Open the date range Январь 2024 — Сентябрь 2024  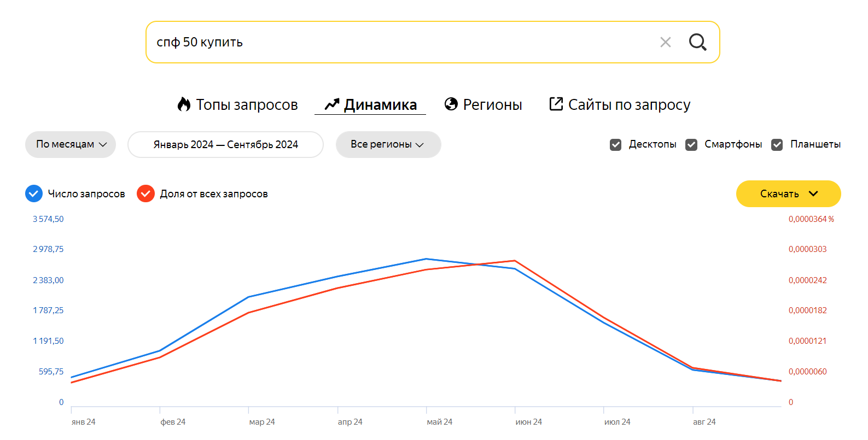(x=225, y=144)
